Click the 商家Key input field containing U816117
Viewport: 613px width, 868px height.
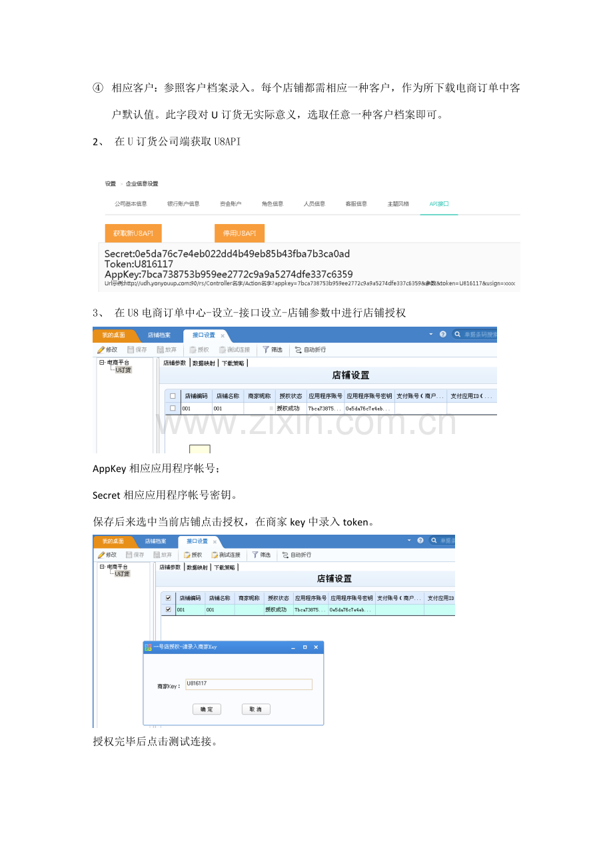pyautogui.click(x=249, y=684)
